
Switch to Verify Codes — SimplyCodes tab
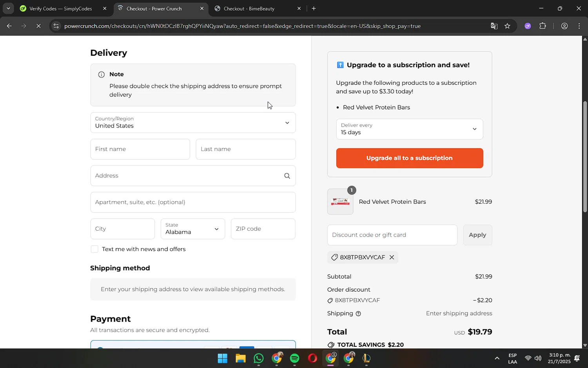pyautogui.click(x=61, y=8)
